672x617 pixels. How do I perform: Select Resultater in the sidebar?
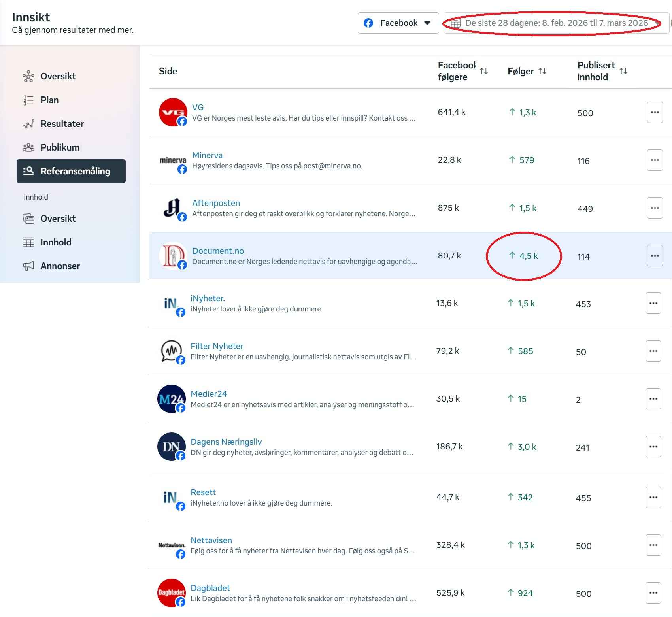62,124
